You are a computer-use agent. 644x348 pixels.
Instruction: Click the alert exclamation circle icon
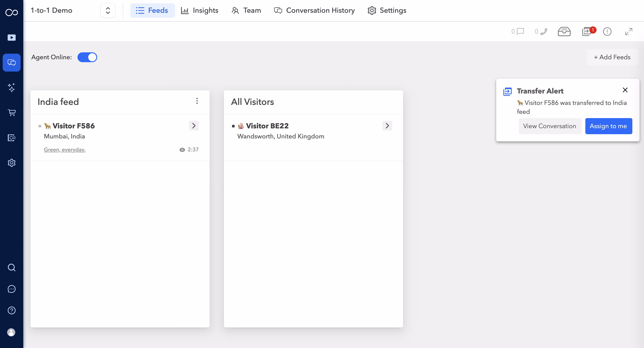click(607, 32)
